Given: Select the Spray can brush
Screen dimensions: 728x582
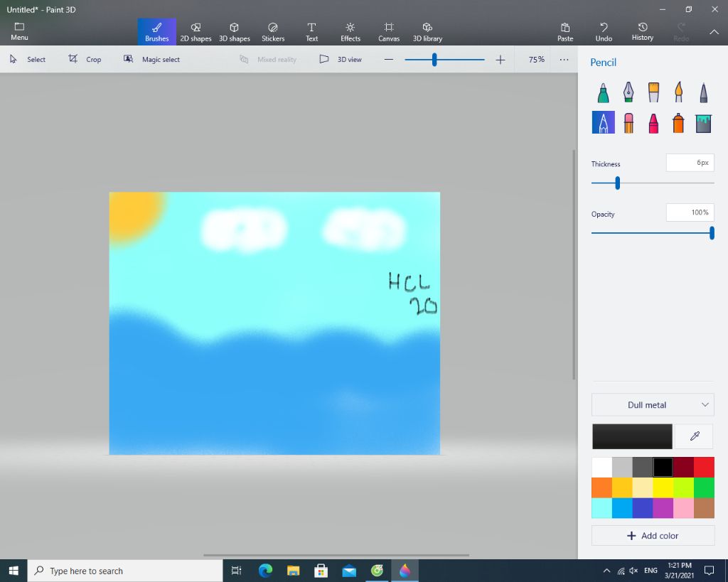Looking at the screenshot, I should click(x=678, y=123).
